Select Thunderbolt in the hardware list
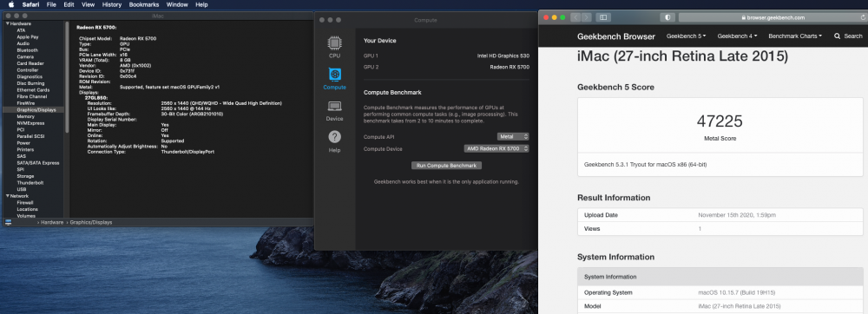Image resolution: width=868 pixels, height=314 pixels. pyautogui.click(x=30, y=183)
